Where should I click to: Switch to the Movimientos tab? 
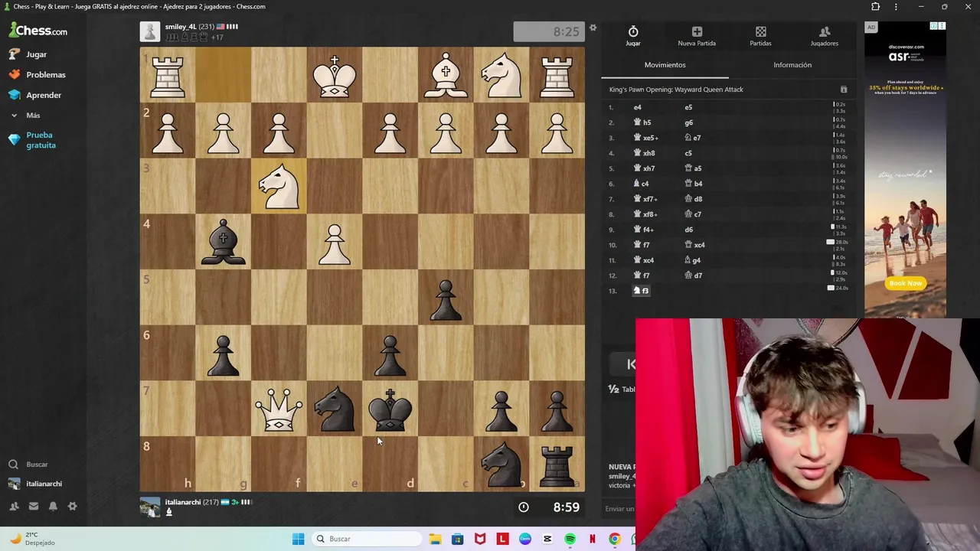tap(665, 65)
